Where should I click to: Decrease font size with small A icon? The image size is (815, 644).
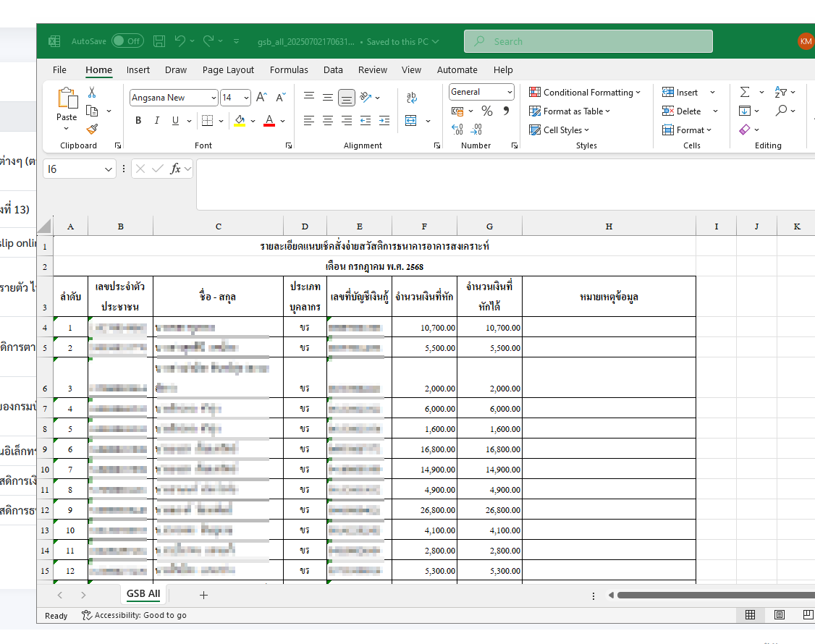(281, 97)
